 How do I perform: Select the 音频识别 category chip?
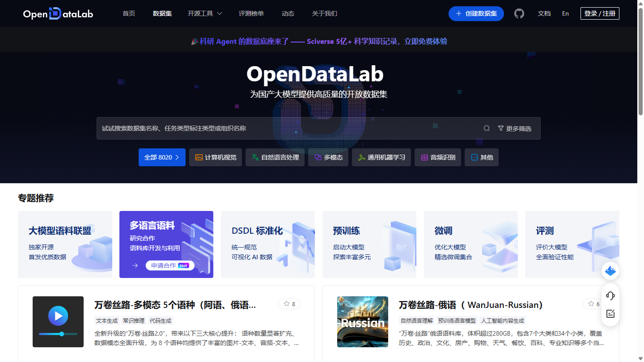coord(438,157)
